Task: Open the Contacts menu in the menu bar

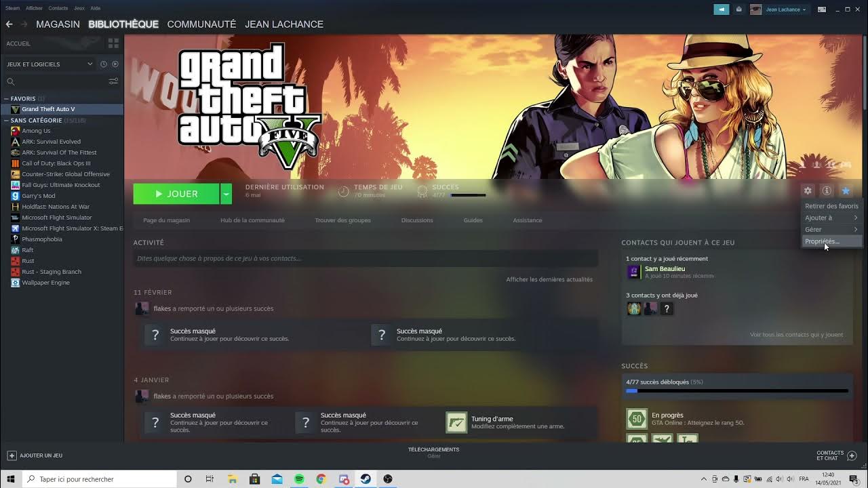Action: click(x=58, y=8)
